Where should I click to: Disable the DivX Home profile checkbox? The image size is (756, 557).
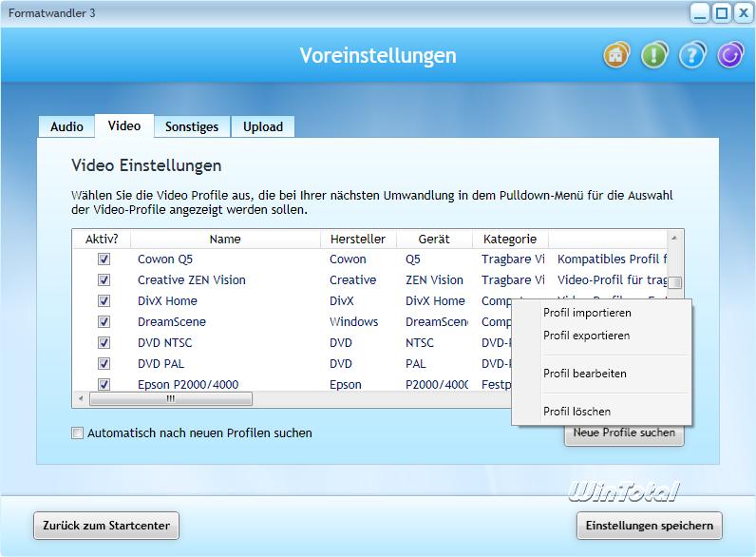(104, 300)
